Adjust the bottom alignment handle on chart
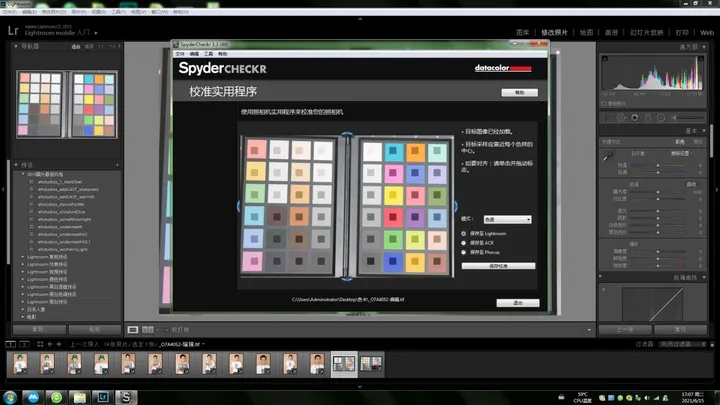 pyautogui.click(x=347, y=278)
